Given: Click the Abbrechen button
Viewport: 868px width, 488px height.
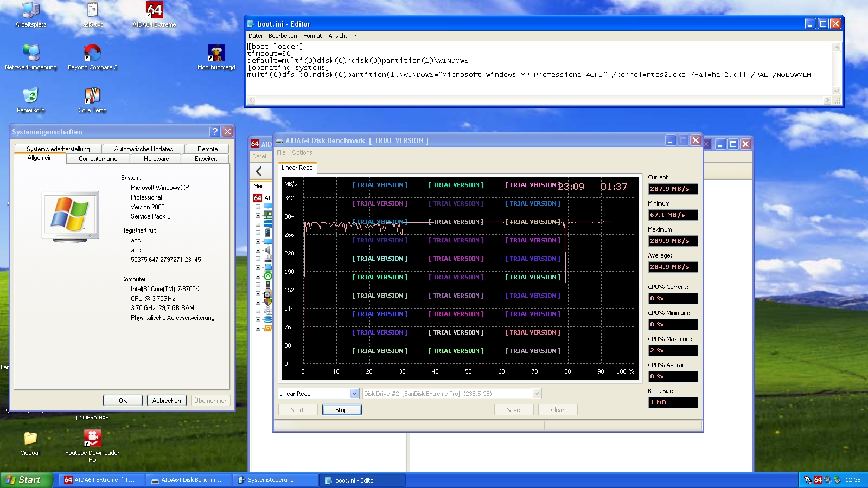Looking at the screenshot, I should (167, 401).
